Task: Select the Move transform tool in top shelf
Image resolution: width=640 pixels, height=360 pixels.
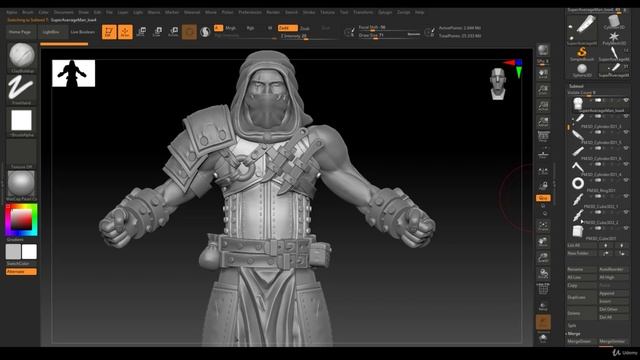Action: click(141, 32)
